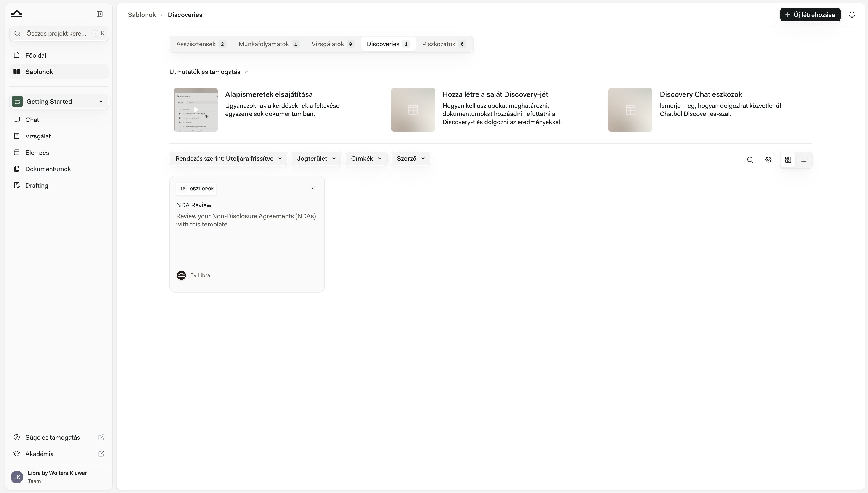Click the 16 OSZLOPOK badge

point(196,189)
